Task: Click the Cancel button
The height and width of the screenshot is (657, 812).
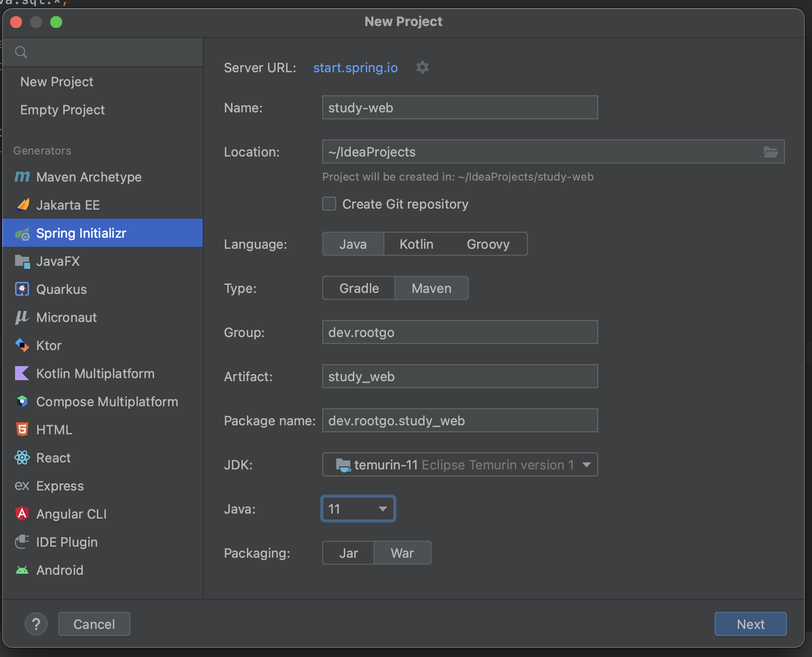Action: point(94,624)
